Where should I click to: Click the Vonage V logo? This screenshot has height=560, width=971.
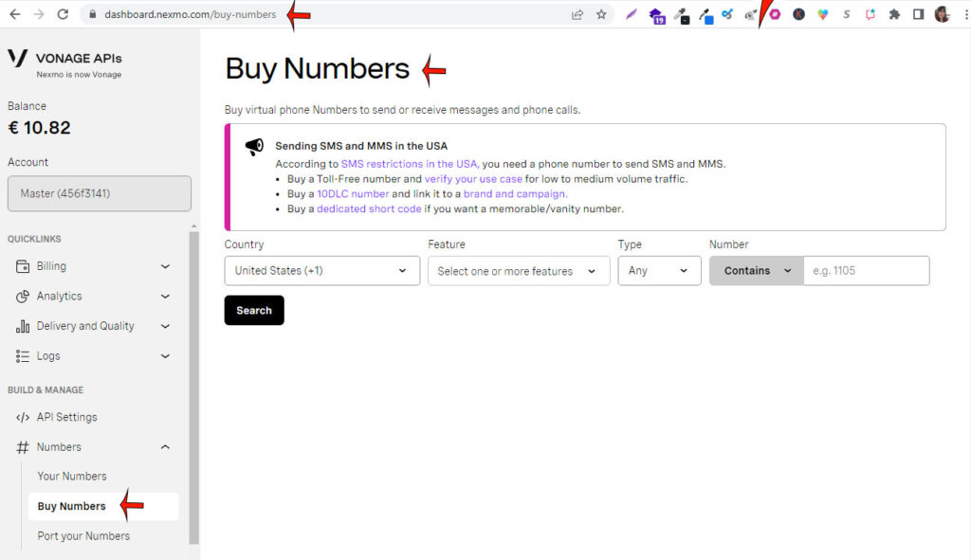(17, 58)
